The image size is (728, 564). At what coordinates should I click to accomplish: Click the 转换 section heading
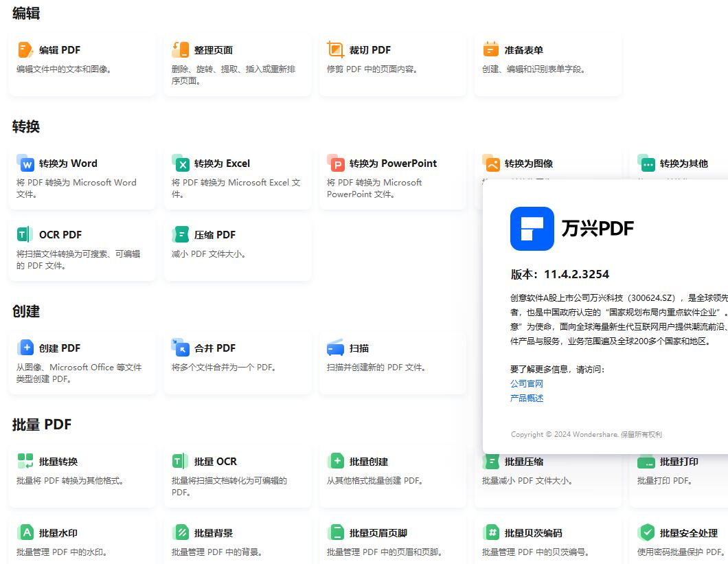(26, 126)
